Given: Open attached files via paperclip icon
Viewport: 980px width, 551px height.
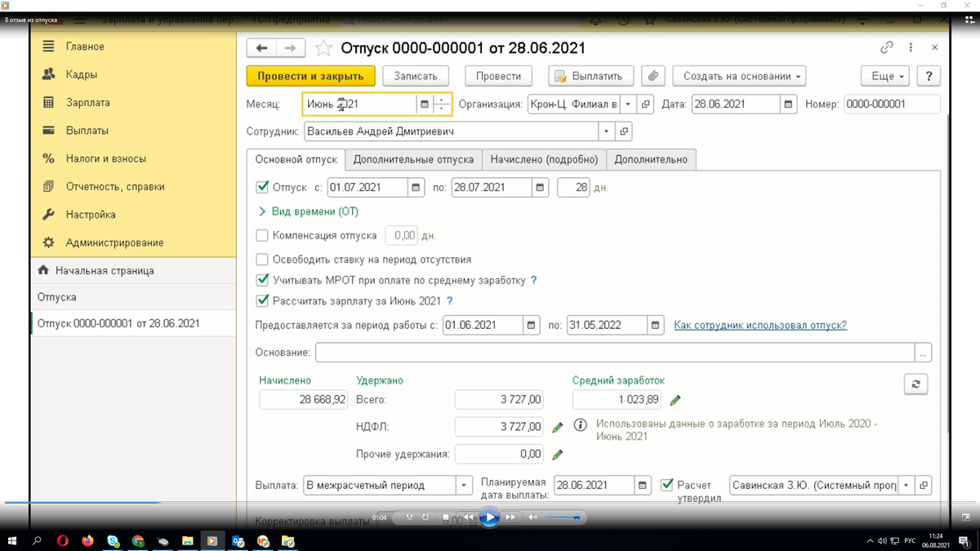Looking at the screenshot, I should point(653,76).
